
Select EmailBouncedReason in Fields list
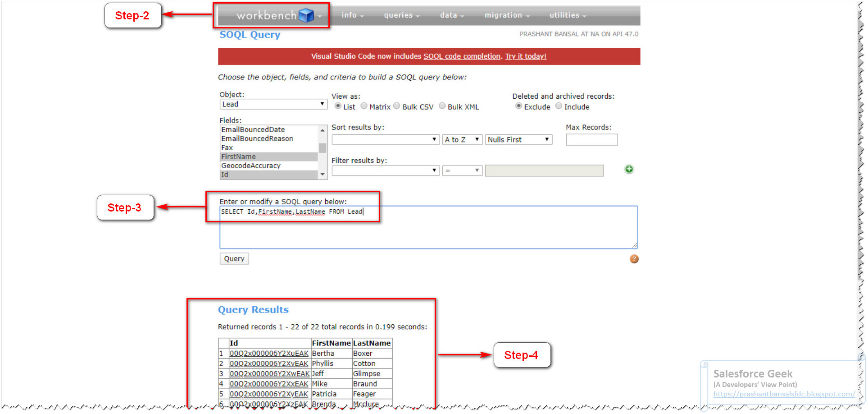click(x=269, y=138)
